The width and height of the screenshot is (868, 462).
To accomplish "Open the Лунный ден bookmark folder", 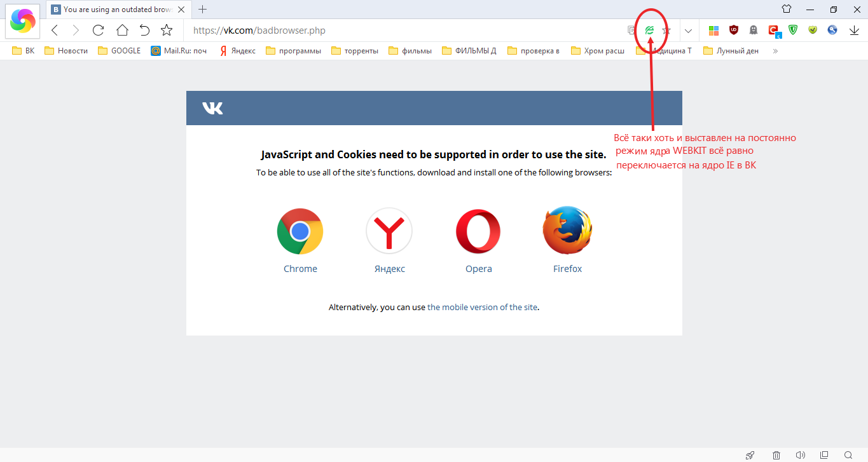I will coord(731,51).
